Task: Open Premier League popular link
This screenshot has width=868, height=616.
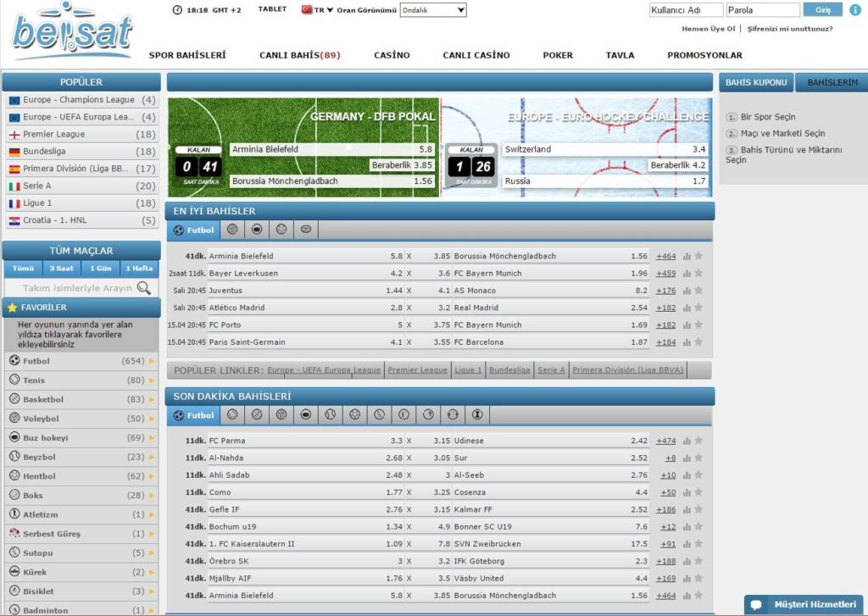Action: 417,369
